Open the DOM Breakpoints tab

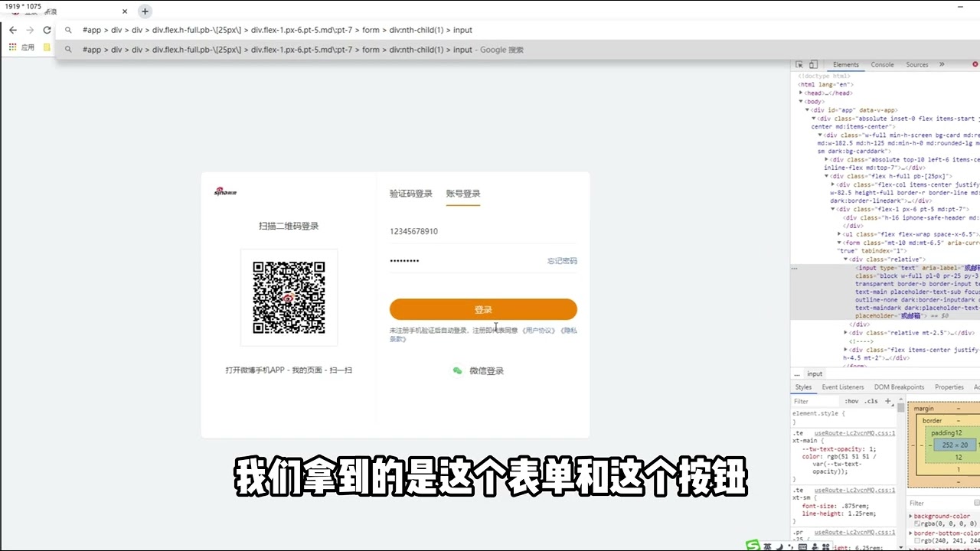click(x=899, y=387)
